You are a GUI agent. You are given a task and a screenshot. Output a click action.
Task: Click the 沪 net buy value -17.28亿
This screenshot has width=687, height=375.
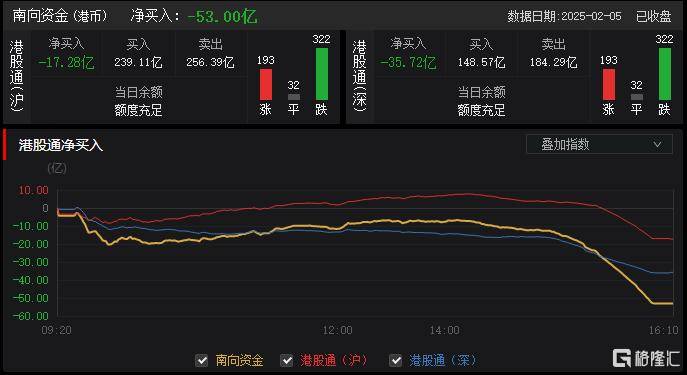pyautogui.click(x=66, y=63)
